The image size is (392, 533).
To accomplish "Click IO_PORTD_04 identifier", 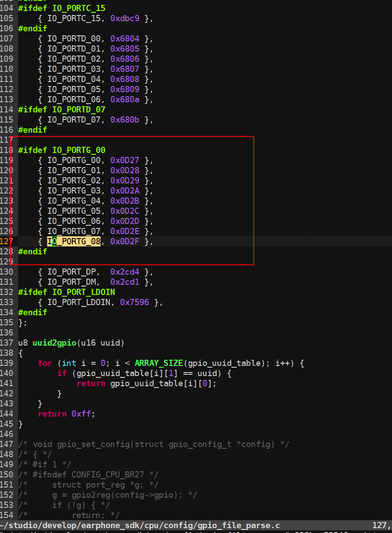I will [74, 79].
